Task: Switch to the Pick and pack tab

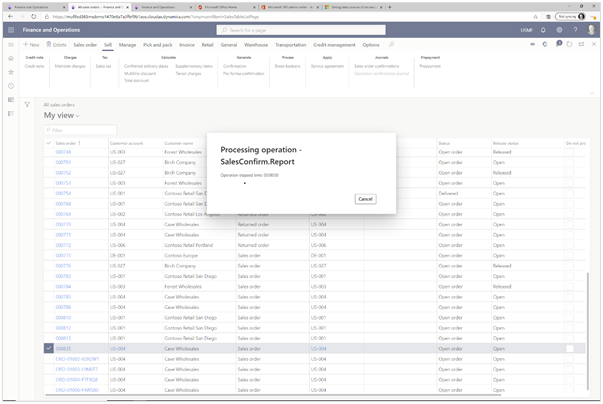Action: pos(159,45)
